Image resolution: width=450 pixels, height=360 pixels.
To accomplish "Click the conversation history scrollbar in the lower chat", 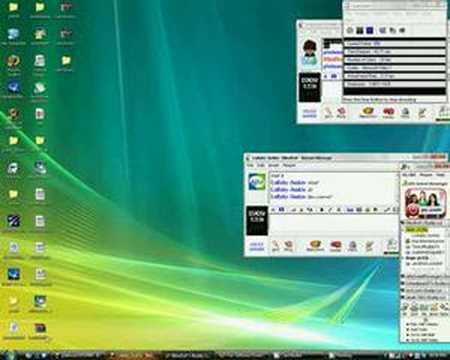I will point(397,188).
